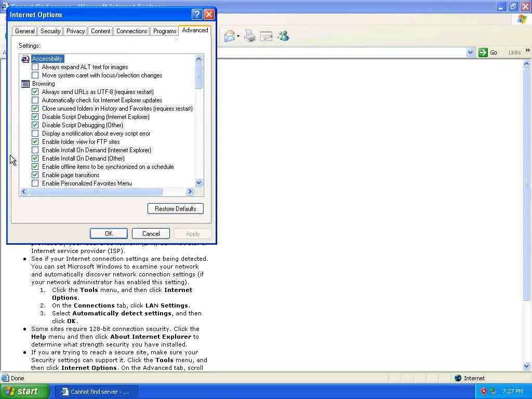
Task: Check Move system caret with focus/selection changes
Action: pyautogui.click(x=35, y=75)
